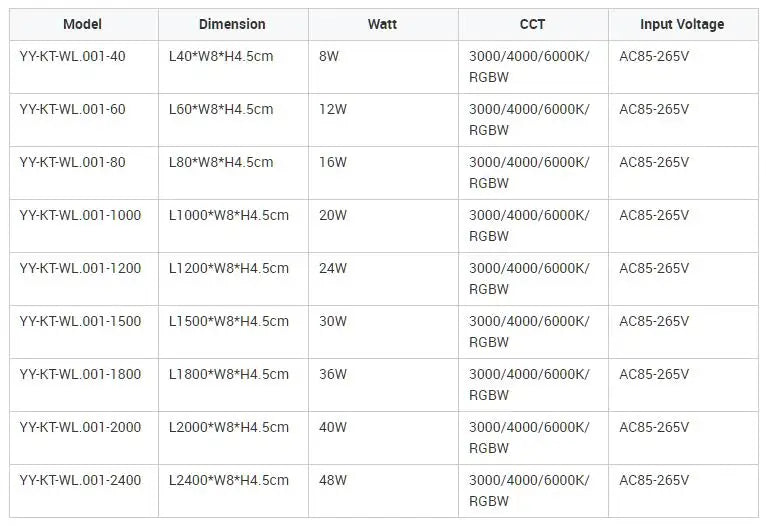This screenshot has height=526, width=766.
Task: Select model cell YY-KT-WL.001-2400
Action: click(x=84, y=491)
